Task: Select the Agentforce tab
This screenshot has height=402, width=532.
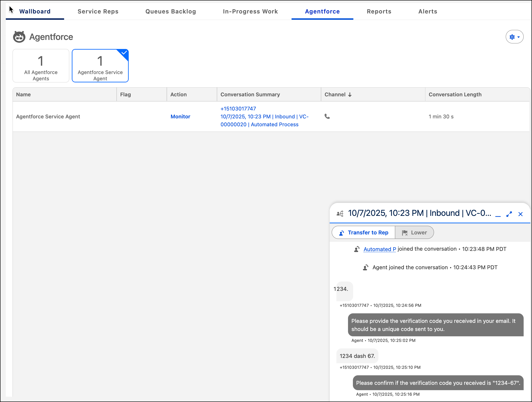Action: tap(322, 11)
